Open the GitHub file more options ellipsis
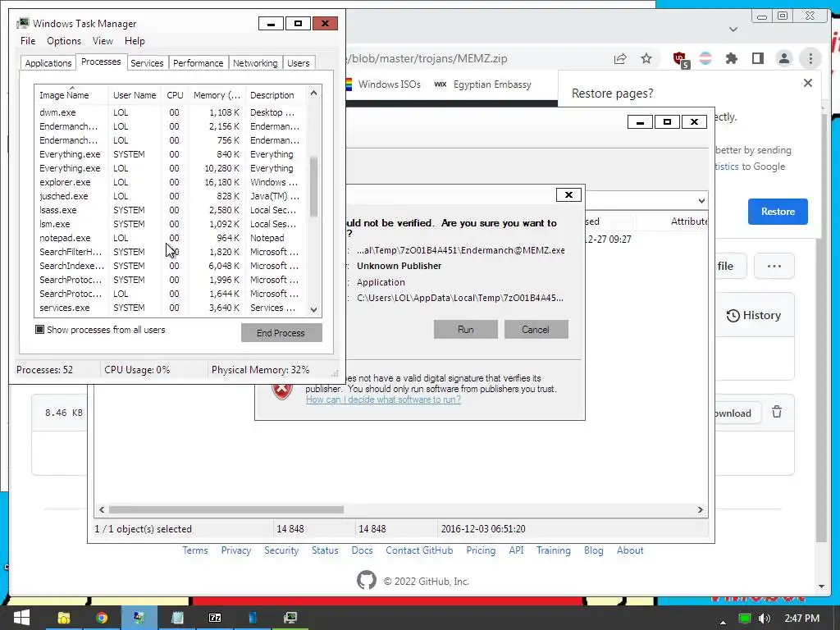840x630 pixels. tap(774, 266)
